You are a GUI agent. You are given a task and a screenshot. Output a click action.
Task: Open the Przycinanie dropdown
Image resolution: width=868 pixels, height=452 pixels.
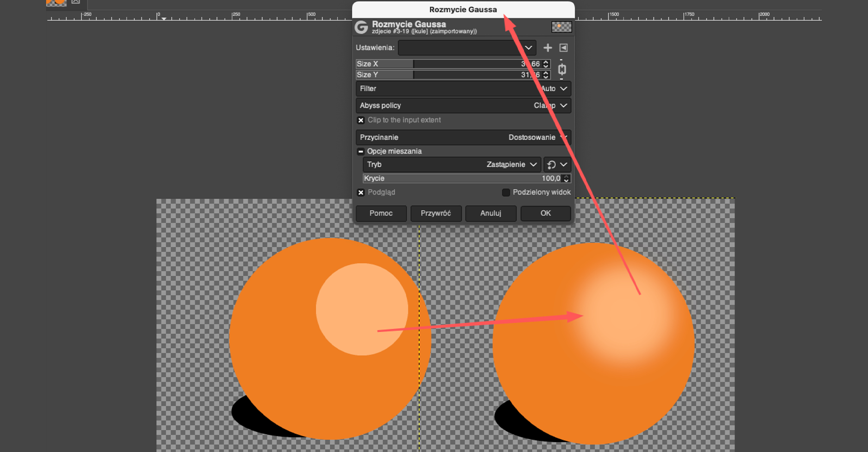463,137
